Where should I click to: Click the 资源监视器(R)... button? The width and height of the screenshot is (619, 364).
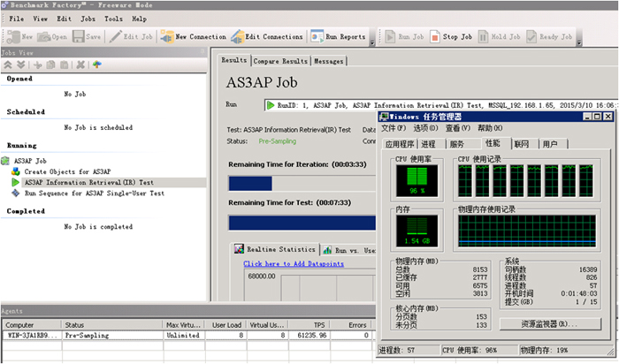tap(550, 324)
